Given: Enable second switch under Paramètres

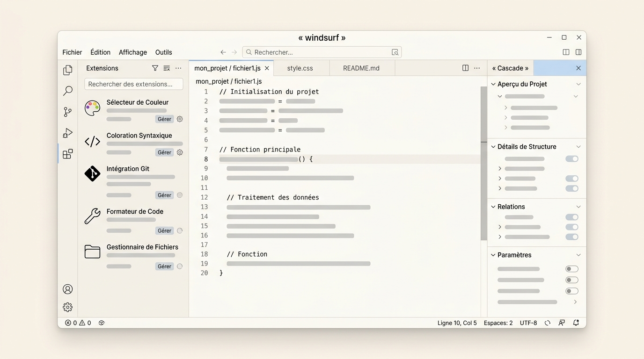Looking at the screenshot, I should (572, 280).
